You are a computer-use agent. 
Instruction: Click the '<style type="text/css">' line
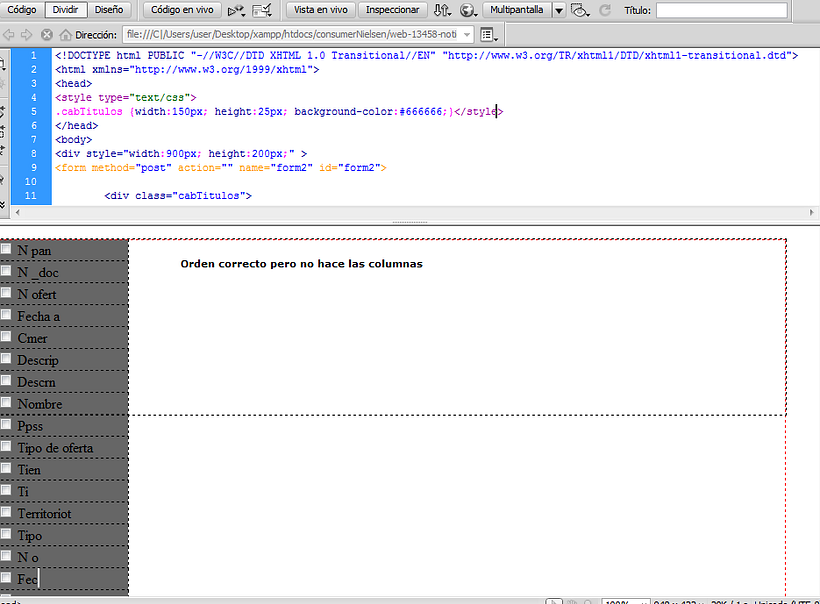click(126, 98)
